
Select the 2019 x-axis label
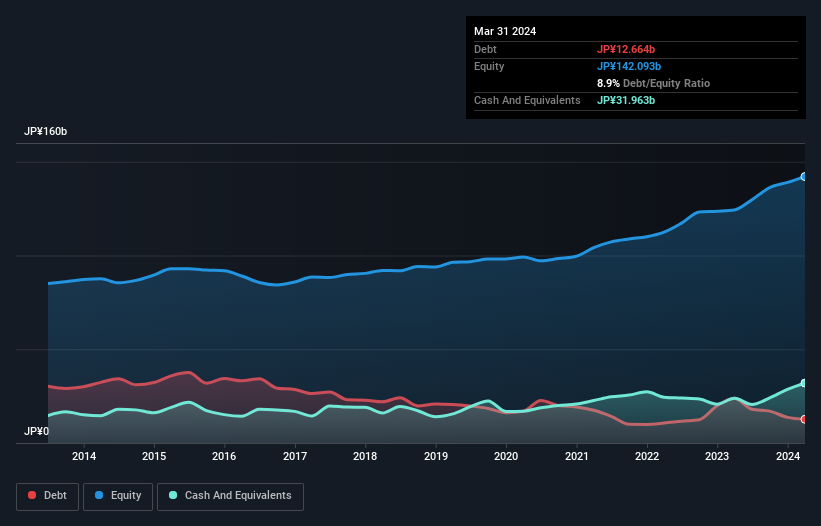coord(436,456)
